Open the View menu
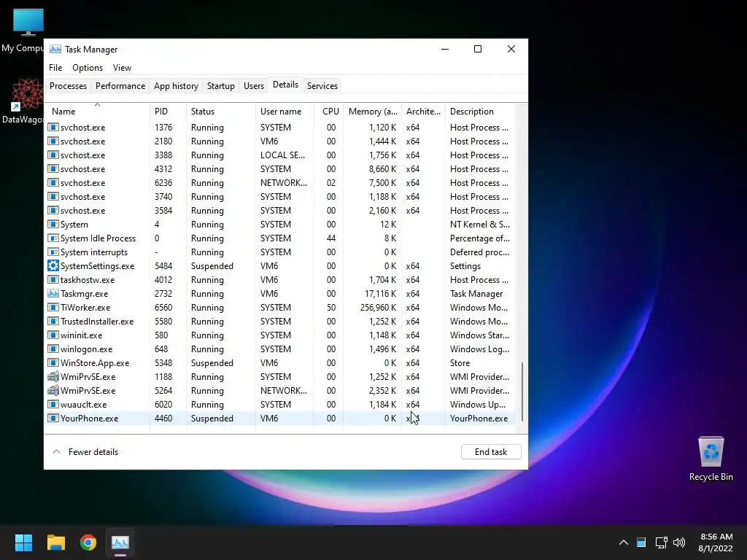Viewport: 747px width, 560px height. (x=122, y=68)
